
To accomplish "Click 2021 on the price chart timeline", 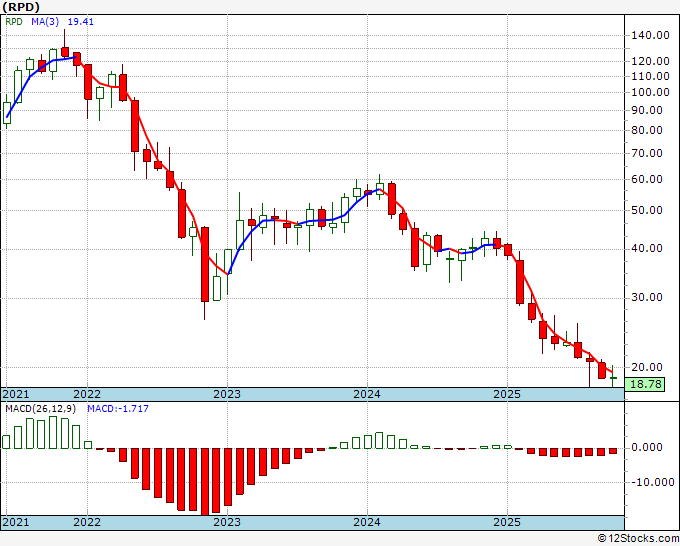I will [16, 394].
